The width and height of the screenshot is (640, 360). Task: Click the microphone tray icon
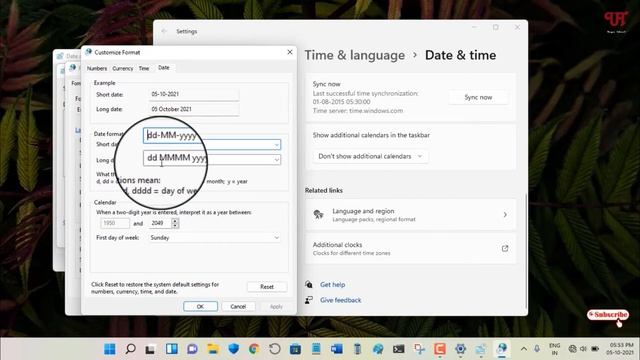click(537, 349)
